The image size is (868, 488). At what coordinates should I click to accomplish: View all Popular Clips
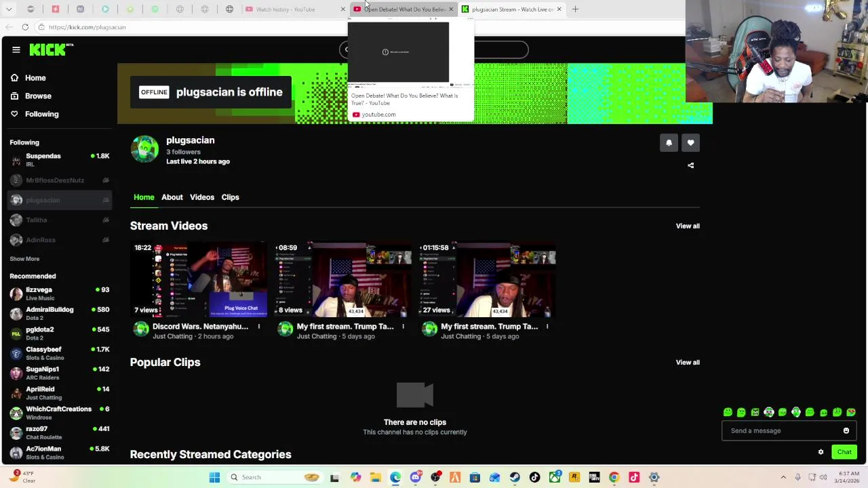(x=688, y=362)
